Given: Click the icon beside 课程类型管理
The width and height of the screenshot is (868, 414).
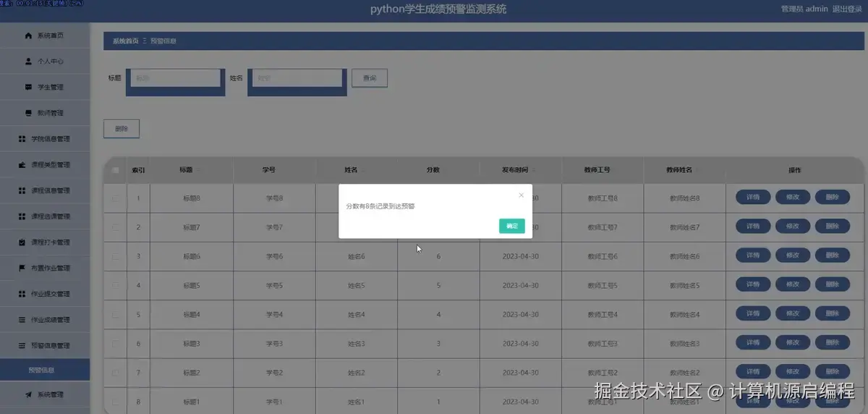Looking at the screenshot, I should pyautogui.click(x=22, y=165).
